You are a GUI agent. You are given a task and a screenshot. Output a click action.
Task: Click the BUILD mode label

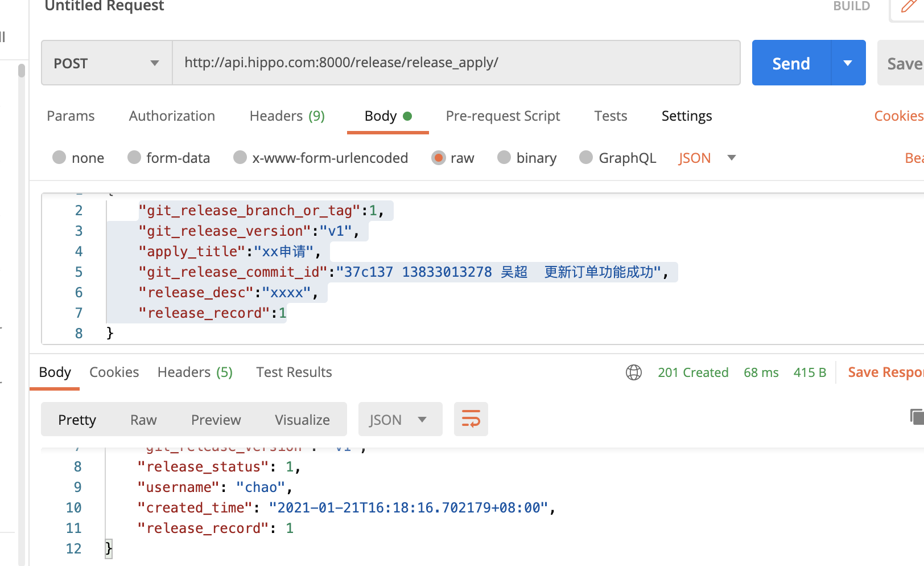click(x=851, y=6)
